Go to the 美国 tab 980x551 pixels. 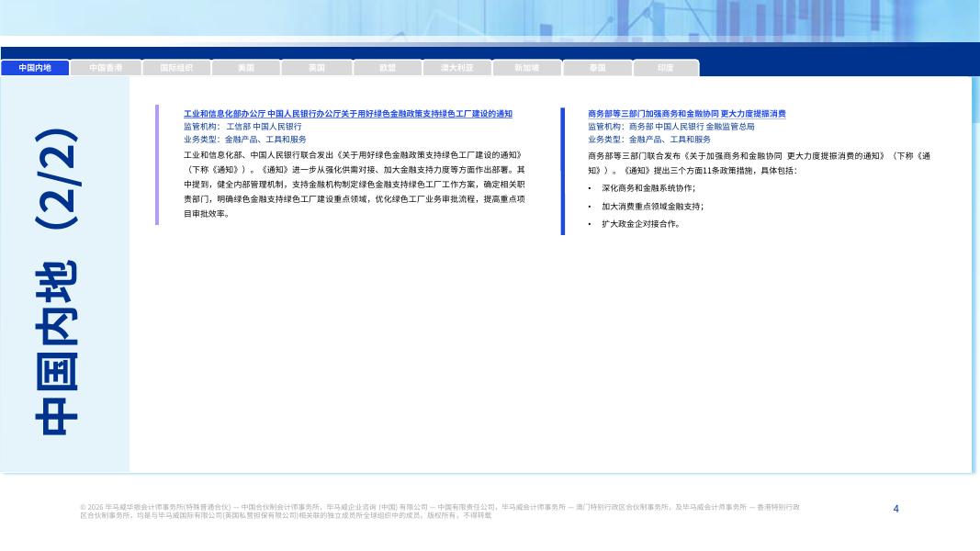coord(246,68)
